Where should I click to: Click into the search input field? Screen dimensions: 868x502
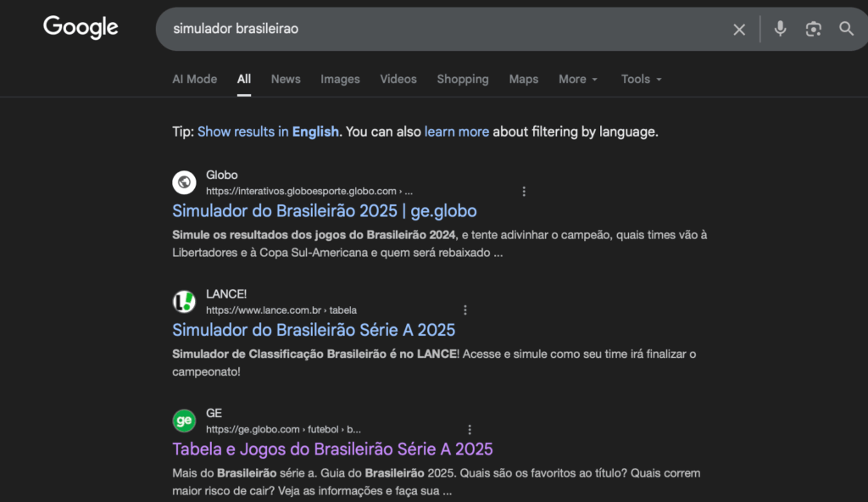click(441, 29)
